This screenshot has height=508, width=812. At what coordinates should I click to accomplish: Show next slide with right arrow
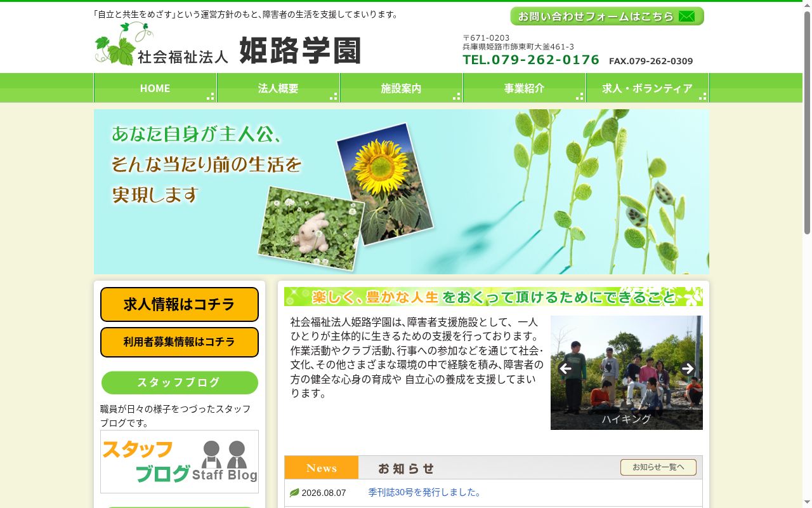coord(688,368)
